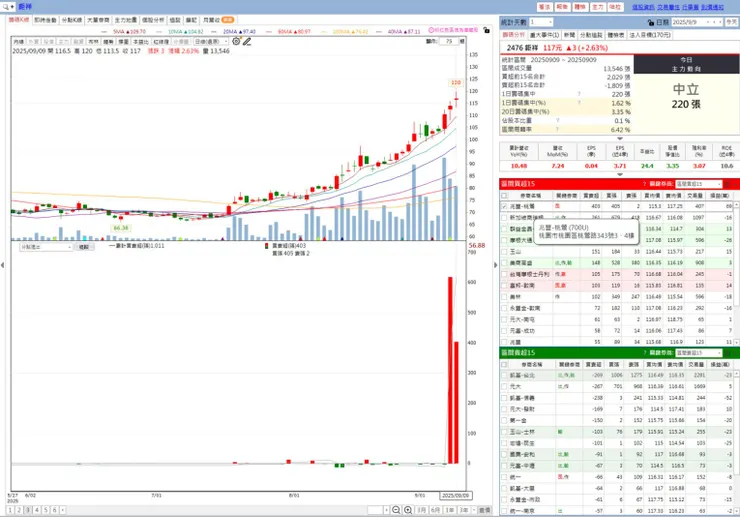
Task: Switch to the 重大事件(1) tab
Action: pos(545,35)
